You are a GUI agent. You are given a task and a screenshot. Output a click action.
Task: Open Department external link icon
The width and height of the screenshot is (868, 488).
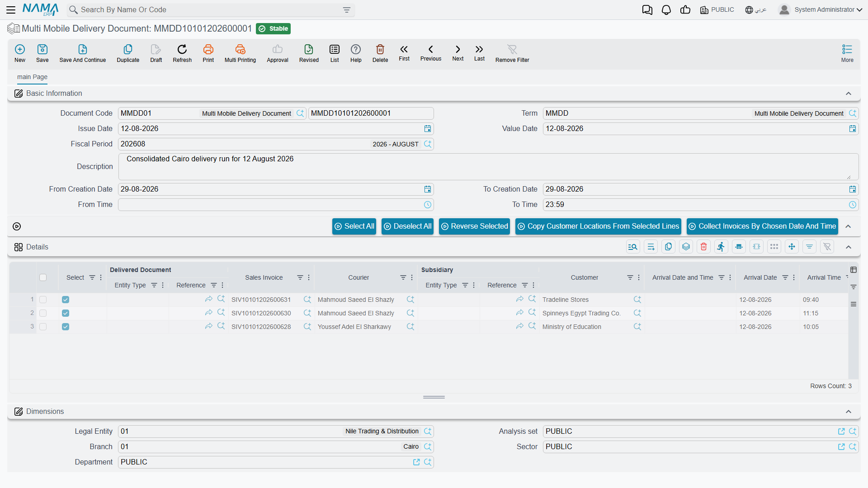416,462
